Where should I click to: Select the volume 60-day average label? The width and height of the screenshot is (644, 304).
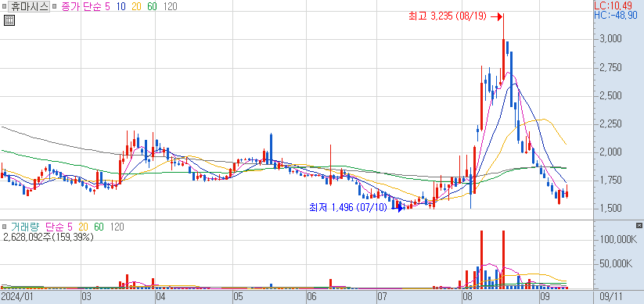99,227
